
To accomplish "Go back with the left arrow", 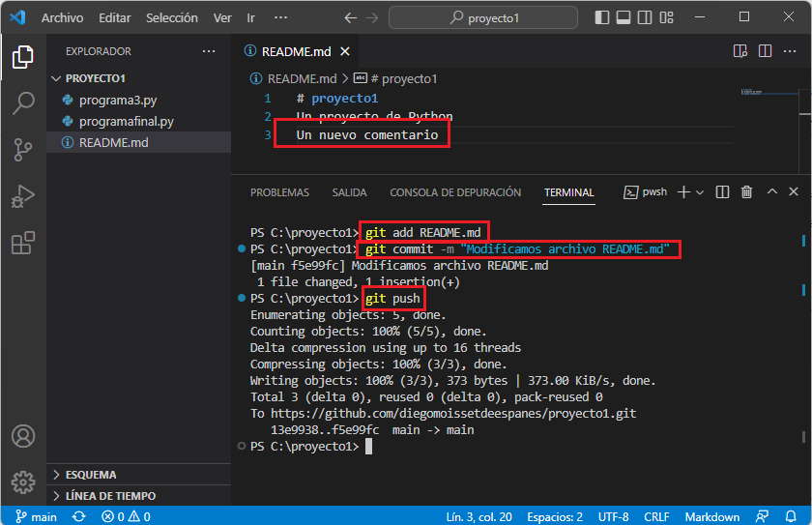I will tap(351, 17).
